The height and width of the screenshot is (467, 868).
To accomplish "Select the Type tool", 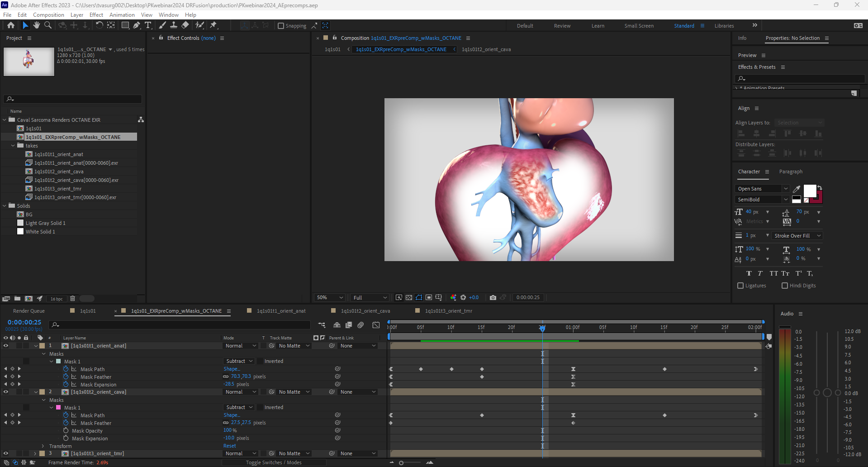I will (x=148, y=25).
